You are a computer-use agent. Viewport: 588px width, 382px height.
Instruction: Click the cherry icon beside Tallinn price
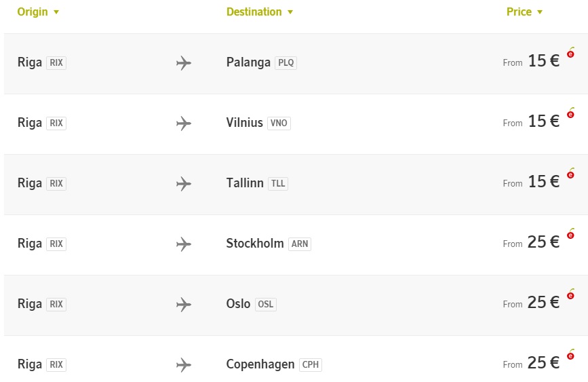[571, 174]
